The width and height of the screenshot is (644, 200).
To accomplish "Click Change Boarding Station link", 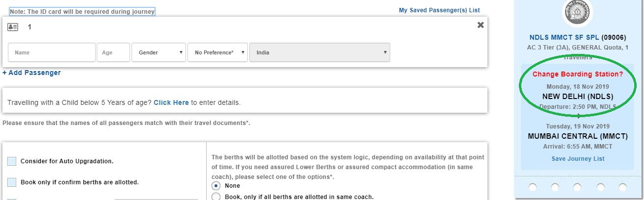I will point(577,75).
